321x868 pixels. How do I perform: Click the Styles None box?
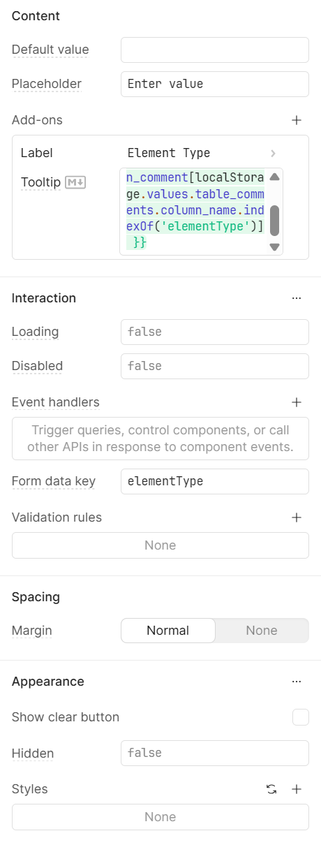pyautogui.click(x=160, y=817)
